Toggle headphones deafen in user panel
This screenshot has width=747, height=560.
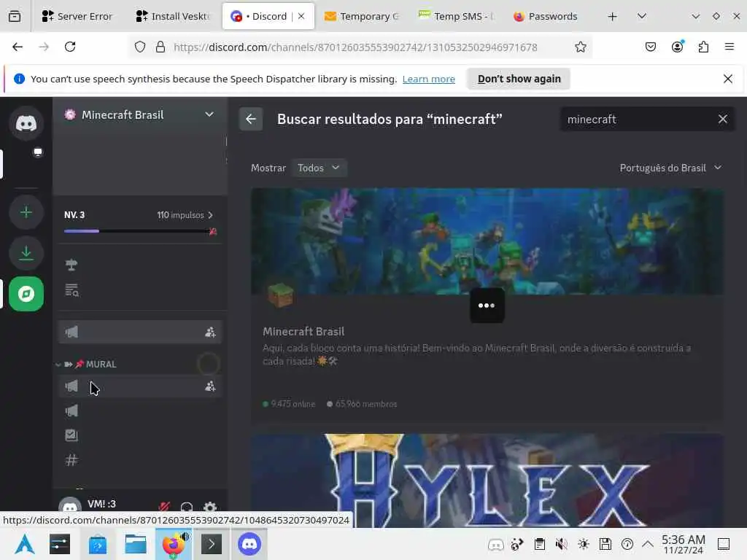[187, 507]
